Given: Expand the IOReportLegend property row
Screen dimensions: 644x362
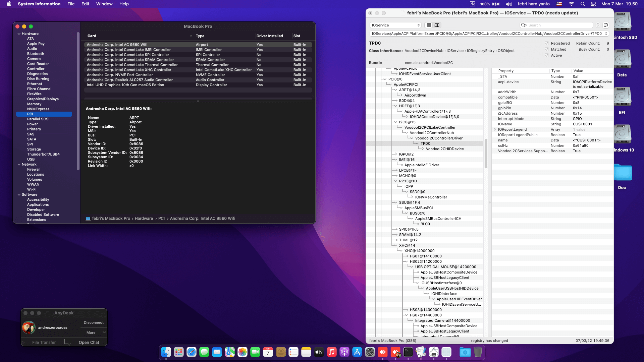Looking at the screenshot, I should (x=495, y=129).
